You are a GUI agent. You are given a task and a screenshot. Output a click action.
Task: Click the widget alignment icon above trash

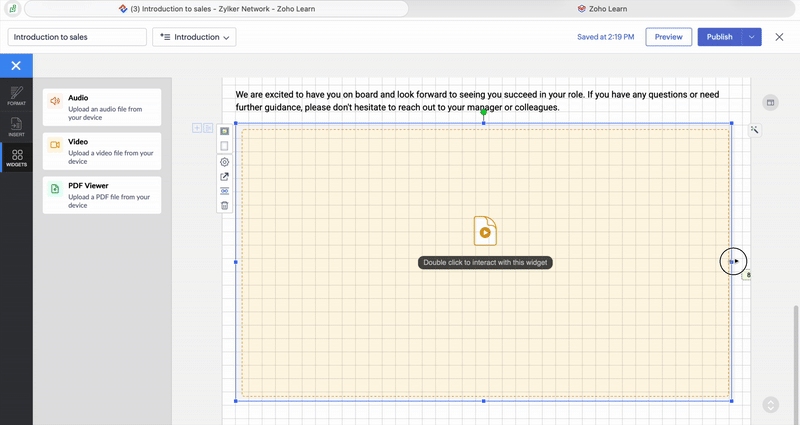click(225, 191)
